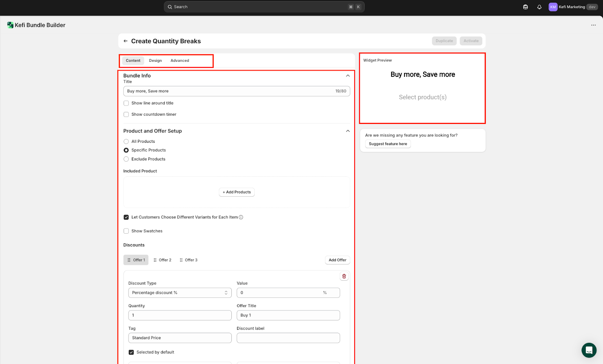The height and width of the screenshot is (364, 603).
Task: Click the info icon next to Different Variants
Action: [241, 217]
